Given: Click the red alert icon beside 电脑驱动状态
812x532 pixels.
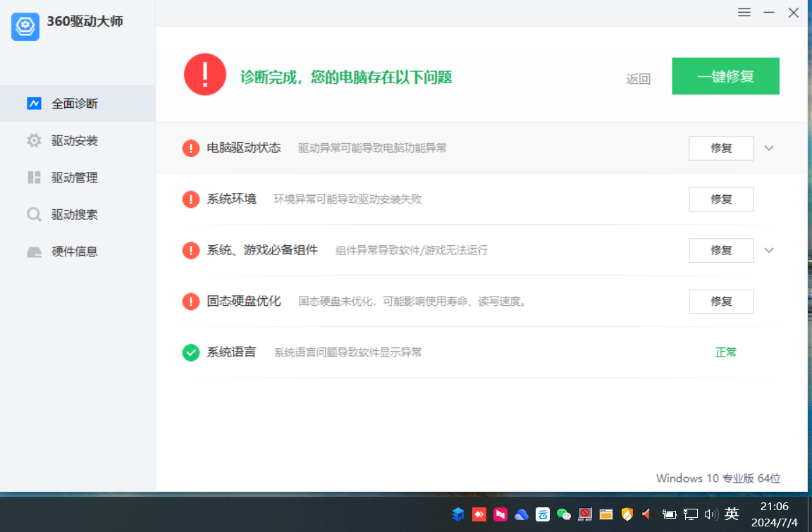Looking at the screenshot, I should point(190,148).
